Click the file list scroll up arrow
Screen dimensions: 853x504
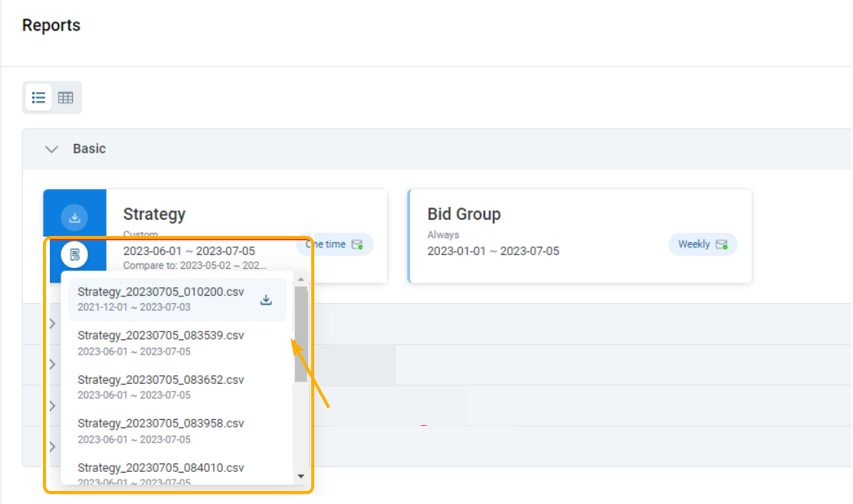(x=301, y=279)
